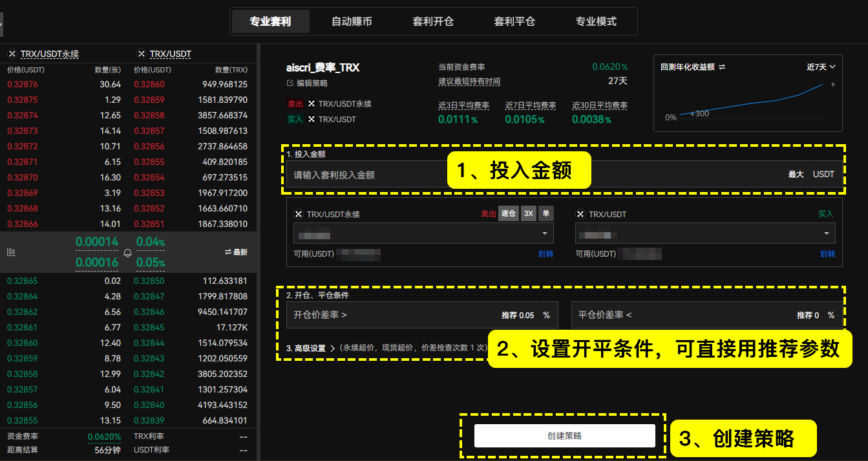Select ask price 0.32876 in perpetual orderbook
The height and width of the screenshot is (461, 868).
[23, 85]
